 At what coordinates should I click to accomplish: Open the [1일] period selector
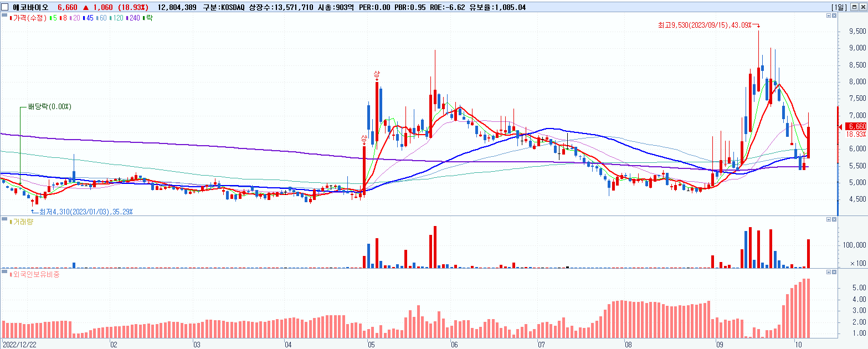(x=840, y=7)
